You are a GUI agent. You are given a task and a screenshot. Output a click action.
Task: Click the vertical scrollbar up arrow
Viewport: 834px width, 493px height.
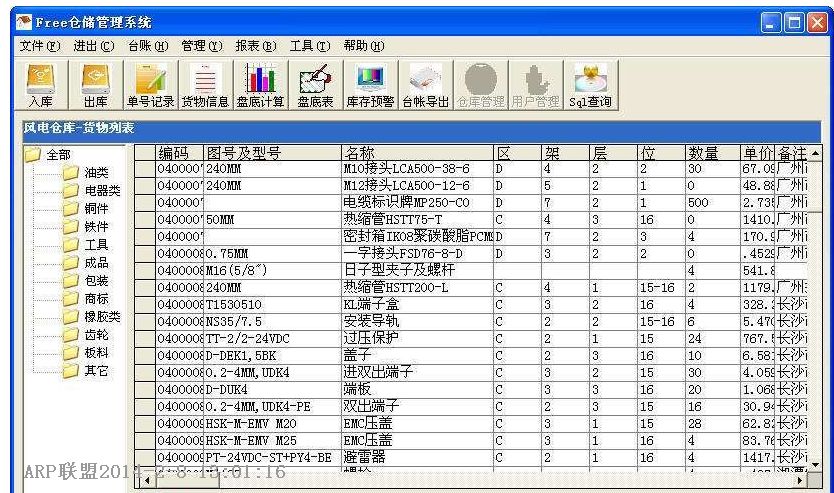tap(814, 153)
